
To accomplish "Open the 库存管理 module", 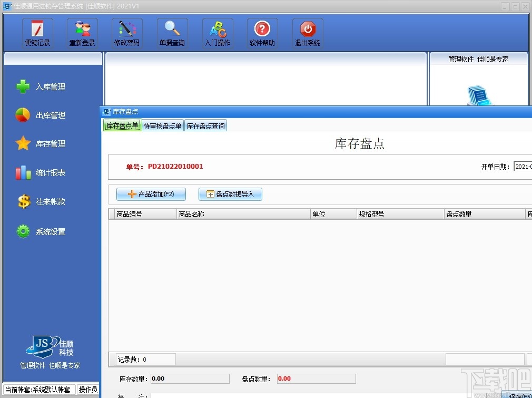I will point(52,144).
